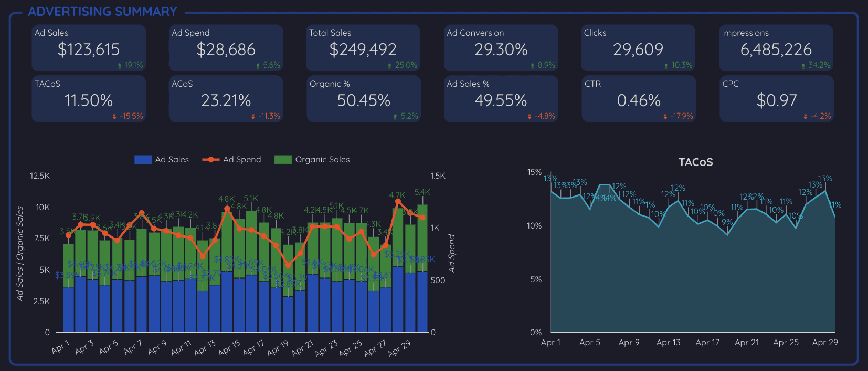Click the Organic Sales legend label

pos(322,160)
